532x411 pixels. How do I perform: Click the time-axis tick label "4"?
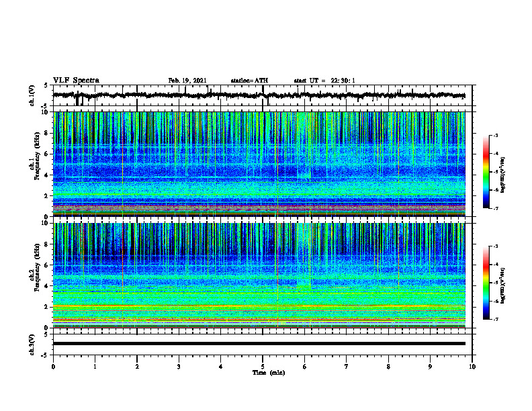coord(221,367)
